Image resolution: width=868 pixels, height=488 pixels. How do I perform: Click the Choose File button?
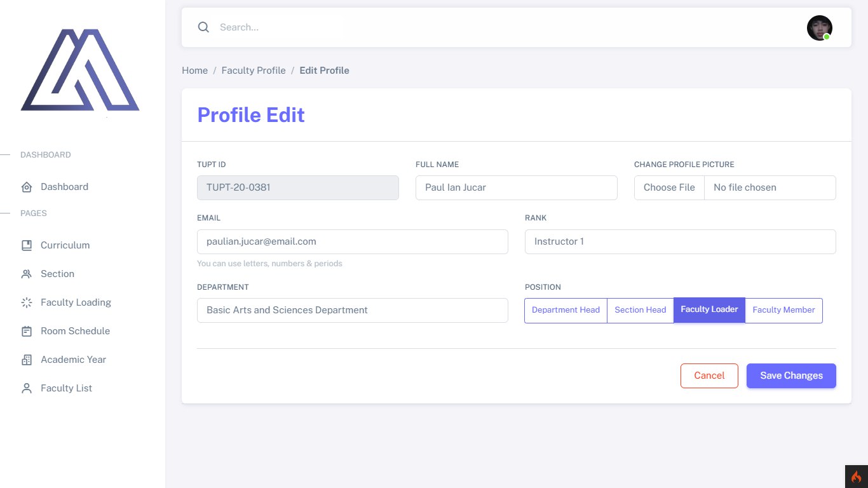pos(669,187)
